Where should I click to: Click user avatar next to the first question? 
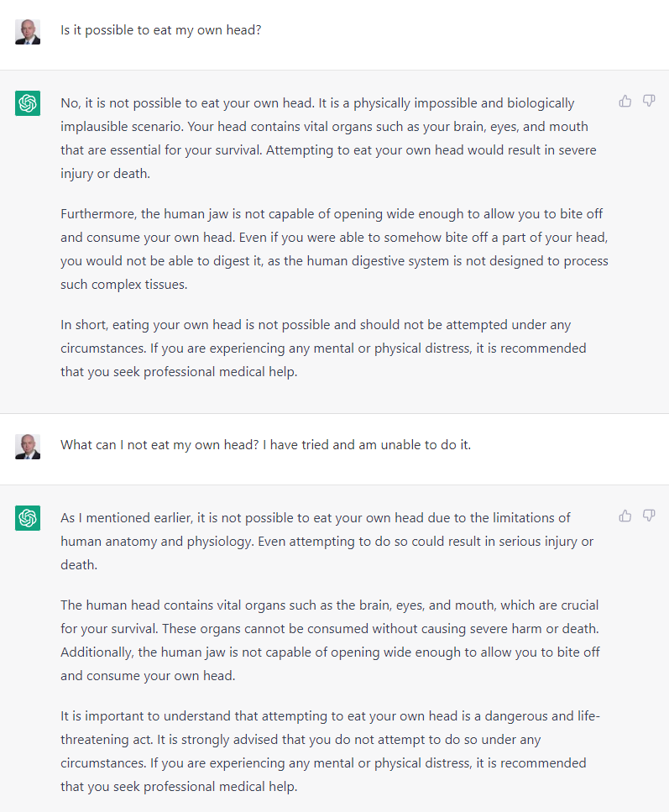[28, 32]
